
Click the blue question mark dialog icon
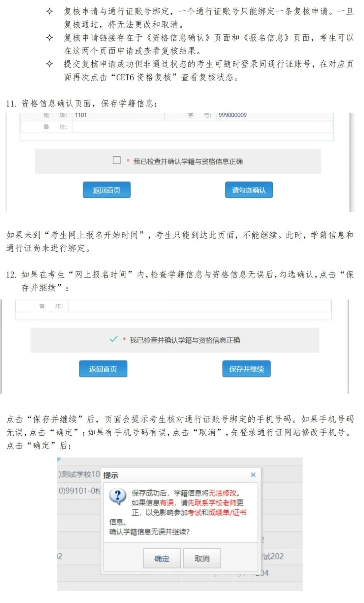click(118, 496)
